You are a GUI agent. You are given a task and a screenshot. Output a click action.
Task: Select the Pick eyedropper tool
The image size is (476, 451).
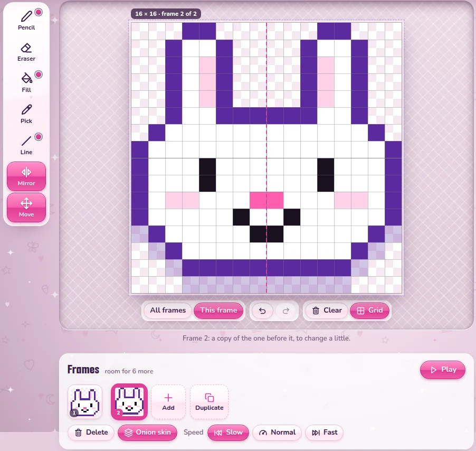26,114
